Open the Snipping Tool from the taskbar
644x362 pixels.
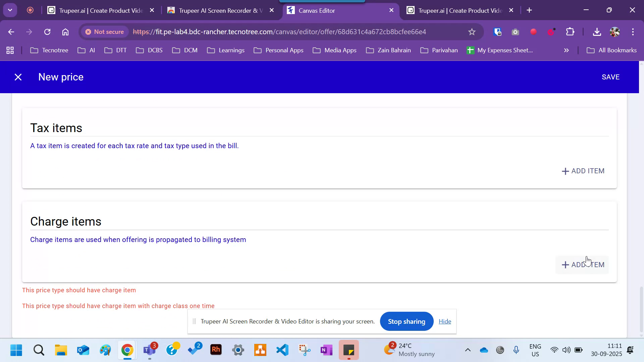coord(304,350)
